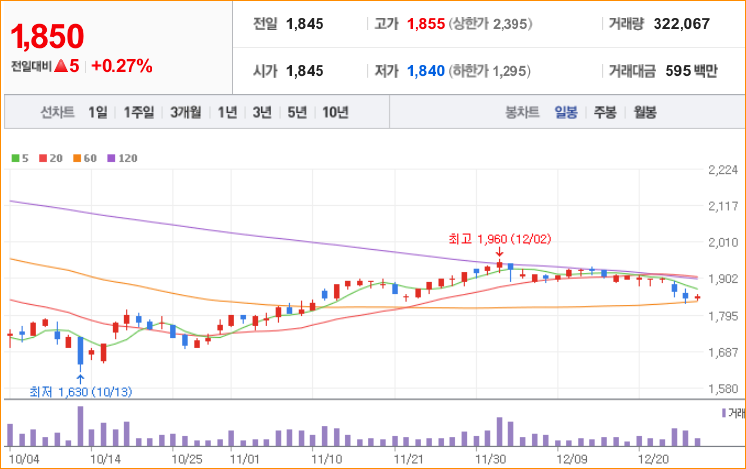Click the orange 60-day moving average swatch
Screen dimensions: 746x469
tap(77, 158)
